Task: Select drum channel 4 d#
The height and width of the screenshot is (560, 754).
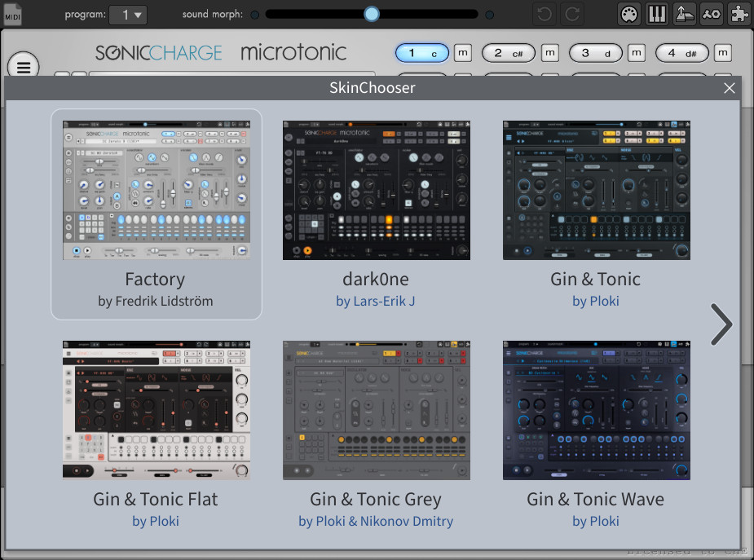Action: tap(682, 53)
